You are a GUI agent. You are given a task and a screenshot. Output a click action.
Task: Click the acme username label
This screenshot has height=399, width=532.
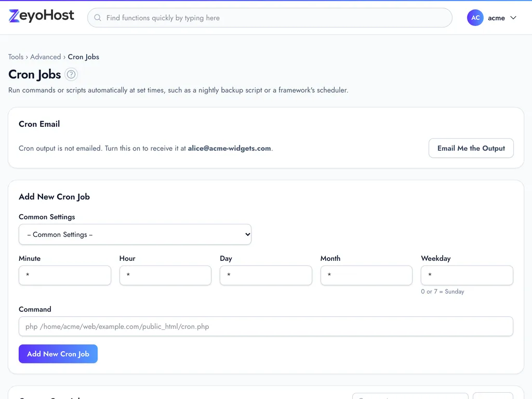pos(496,18)
